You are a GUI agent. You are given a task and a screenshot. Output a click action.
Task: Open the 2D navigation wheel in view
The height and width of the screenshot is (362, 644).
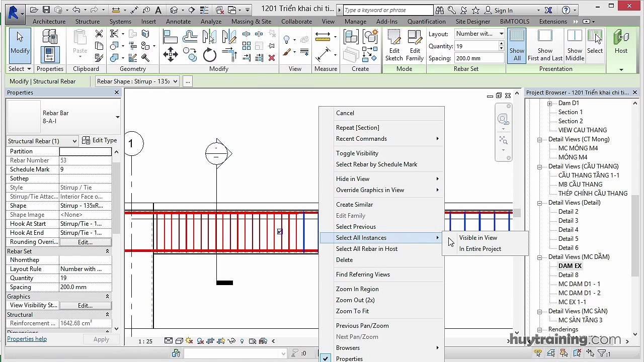(503, 119)
